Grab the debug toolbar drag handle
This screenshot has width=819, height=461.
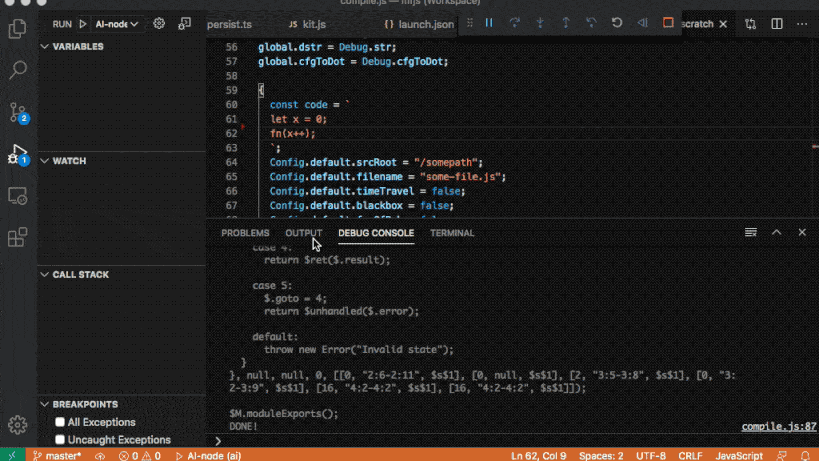click(470, 23)
